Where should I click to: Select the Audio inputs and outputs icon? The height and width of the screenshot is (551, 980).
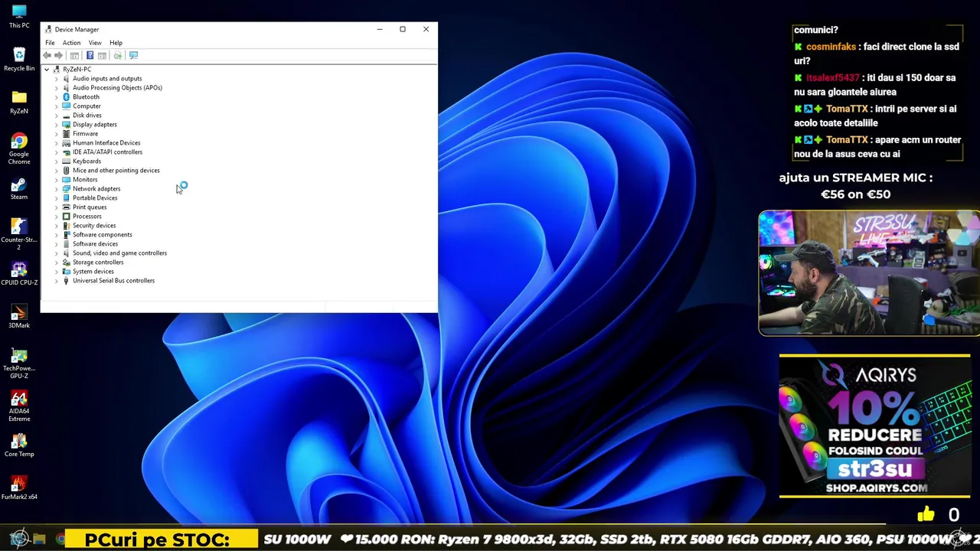66,79
